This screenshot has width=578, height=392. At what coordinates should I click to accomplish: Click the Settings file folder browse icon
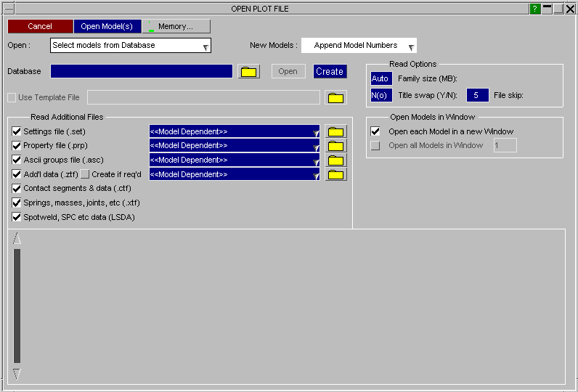(x=335, y=131)
